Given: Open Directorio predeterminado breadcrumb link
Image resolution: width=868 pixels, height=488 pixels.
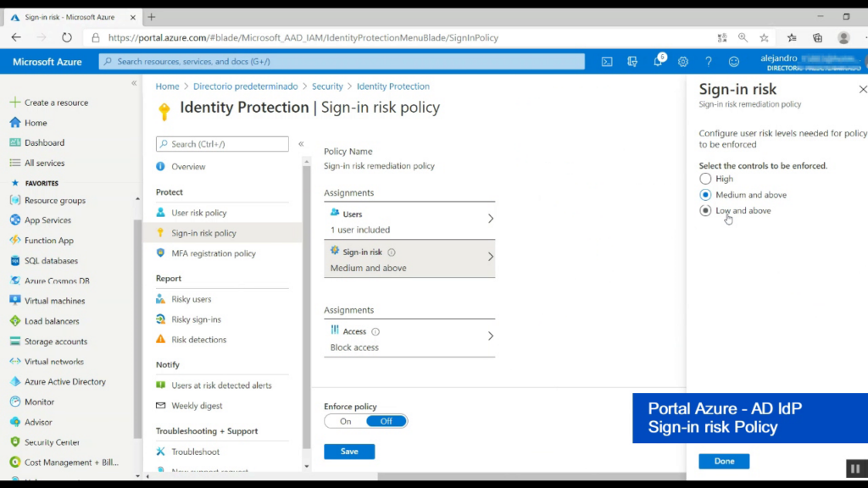Looking at the screenshot, I should click(x=245, y=86).
